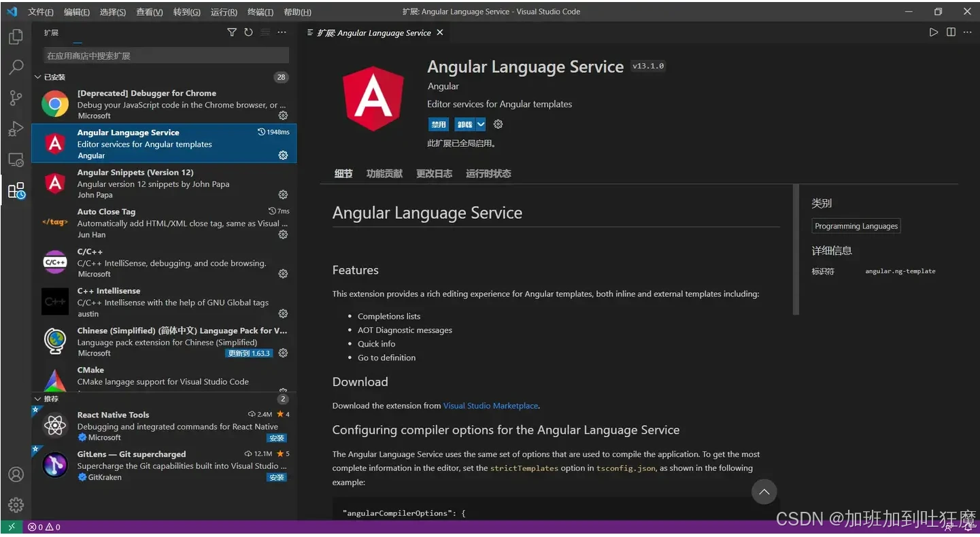Select React Native Tools row
The width and height of the screenshot is (980, 537).
(164, 426)
